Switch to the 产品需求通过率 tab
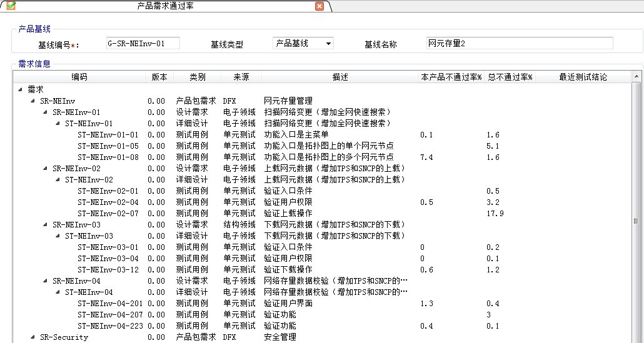 pos(166,6)
